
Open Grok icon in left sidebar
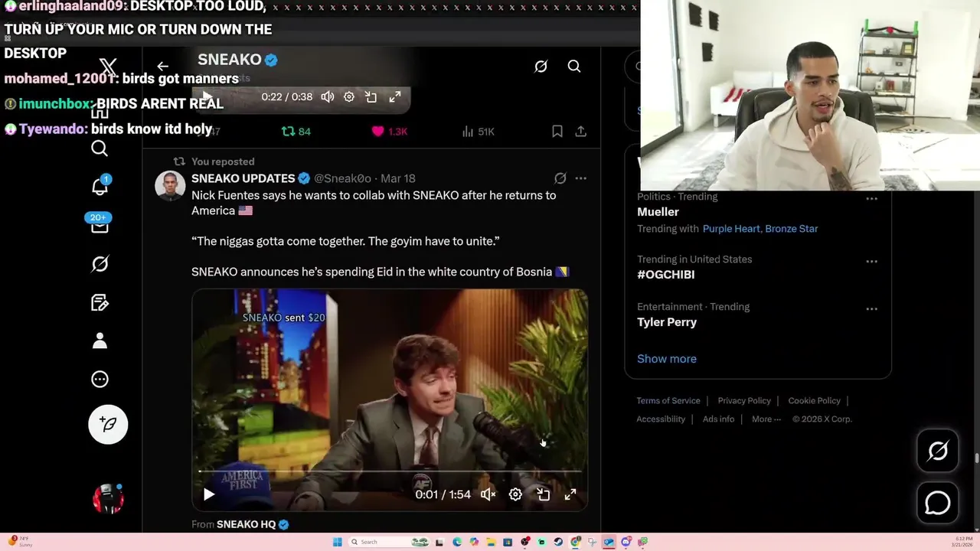[x=100, y=264]
